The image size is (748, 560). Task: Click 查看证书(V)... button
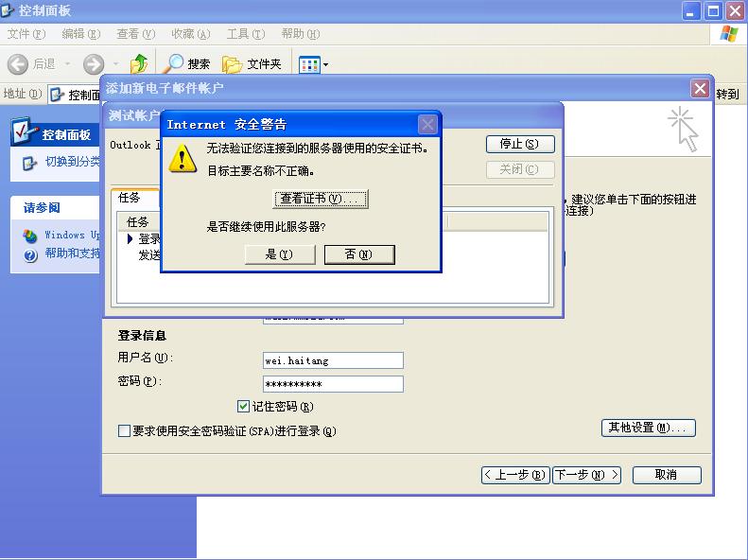pos(322,199)
